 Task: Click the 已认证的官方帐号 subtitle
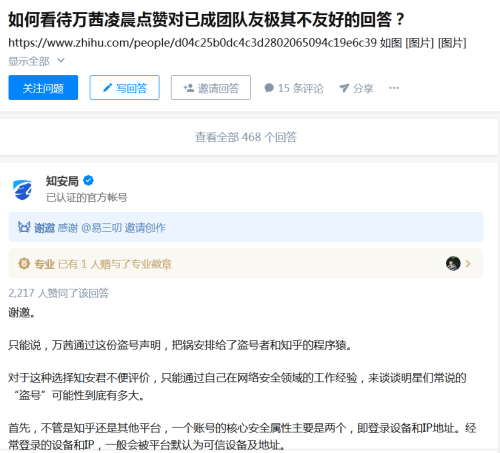coord(86,197)
